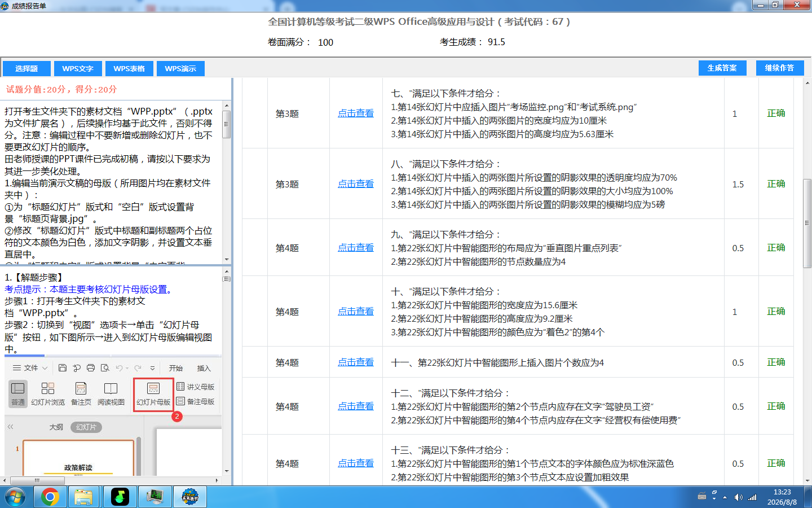812x508 pixels.
Task: Click the solution panel horizontal scroll-left arrow
Action: (5, 481)
